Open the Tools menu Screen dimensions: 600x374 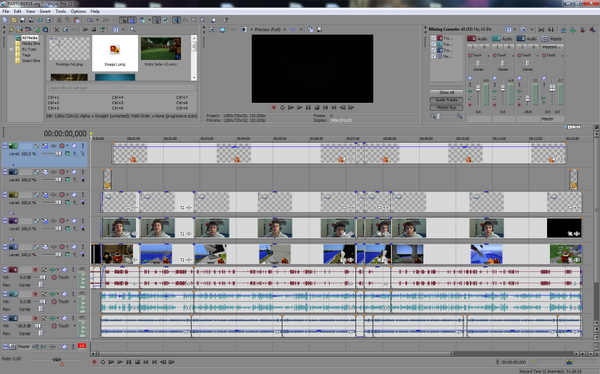point(61,11)
